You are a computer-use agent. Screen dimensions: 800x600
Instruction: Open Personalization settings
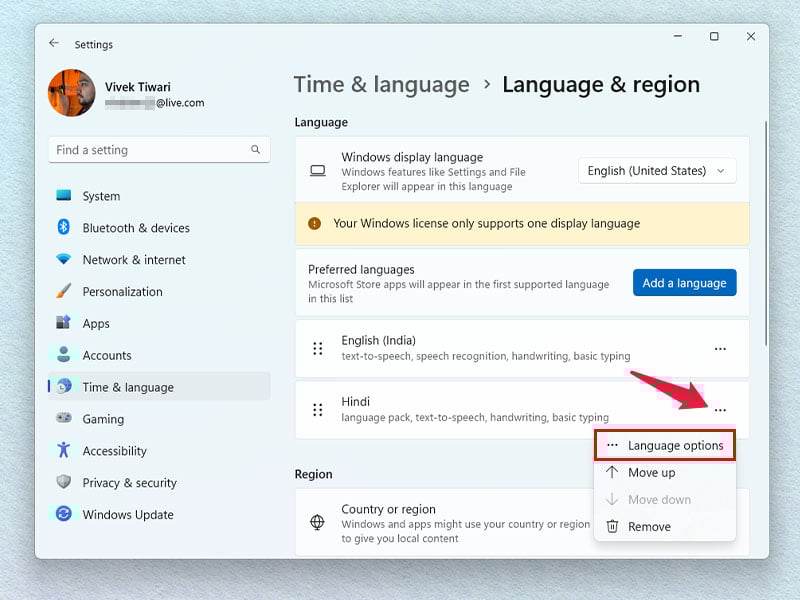click(x=124, y=291)
